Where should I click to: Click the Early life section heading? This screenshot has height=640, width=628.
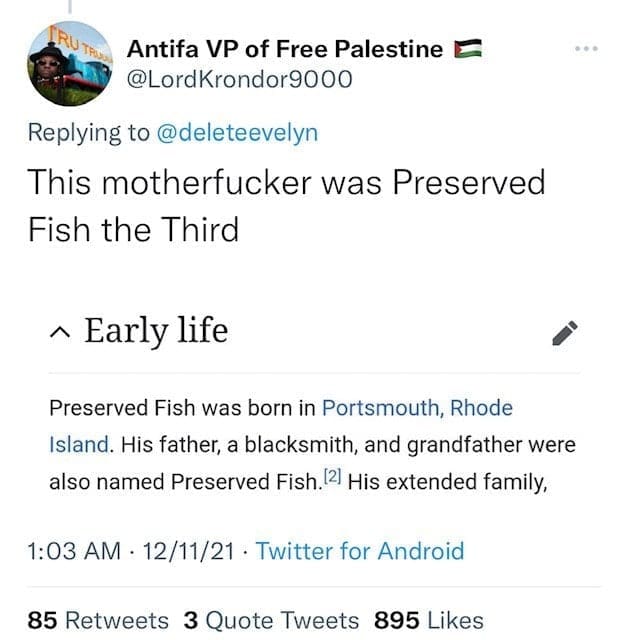pos(156,330)
